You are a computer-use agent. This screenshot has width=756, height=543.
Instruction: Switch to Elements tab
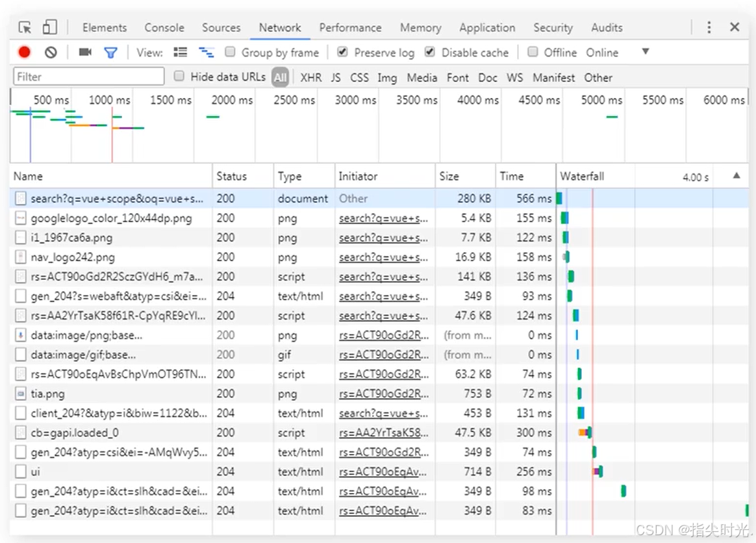click(105, 28)
